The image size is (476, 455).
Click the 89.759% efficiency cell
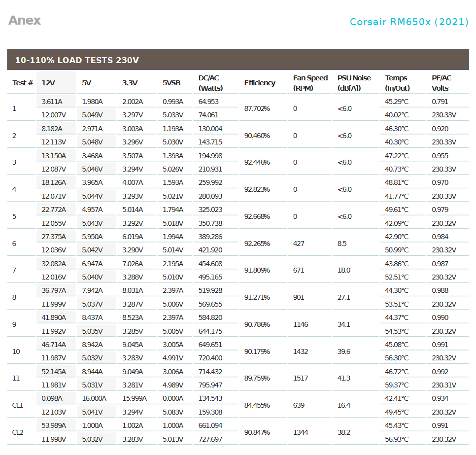pyautogui.click(x=257, y=378)
